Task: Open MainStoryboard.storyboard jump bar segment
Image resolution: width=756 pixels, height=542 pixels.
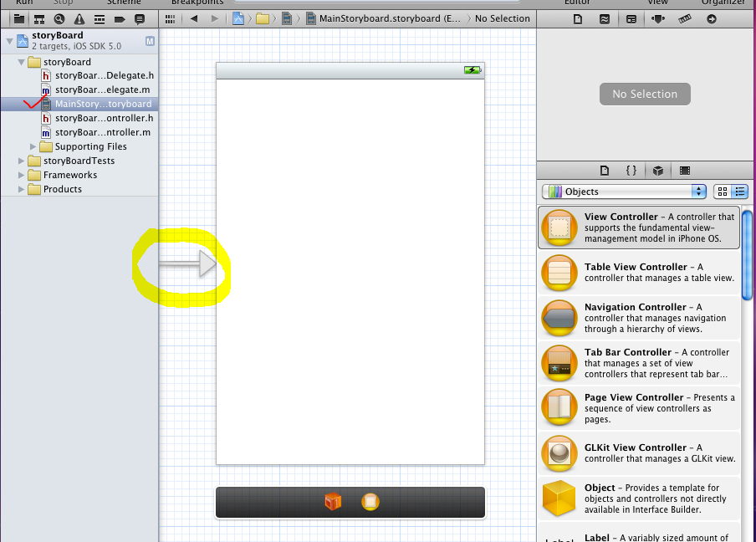Action: tap(384, 18)
